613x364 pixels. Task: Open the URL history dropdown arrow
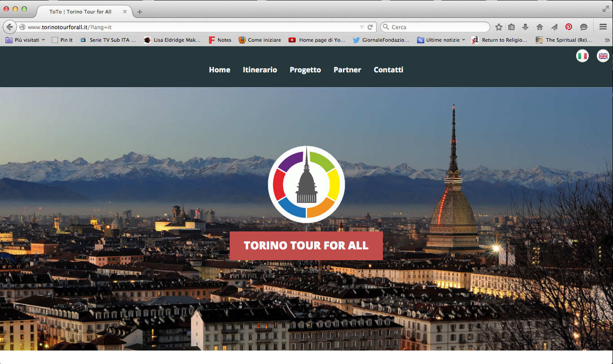tap(362, 27)
